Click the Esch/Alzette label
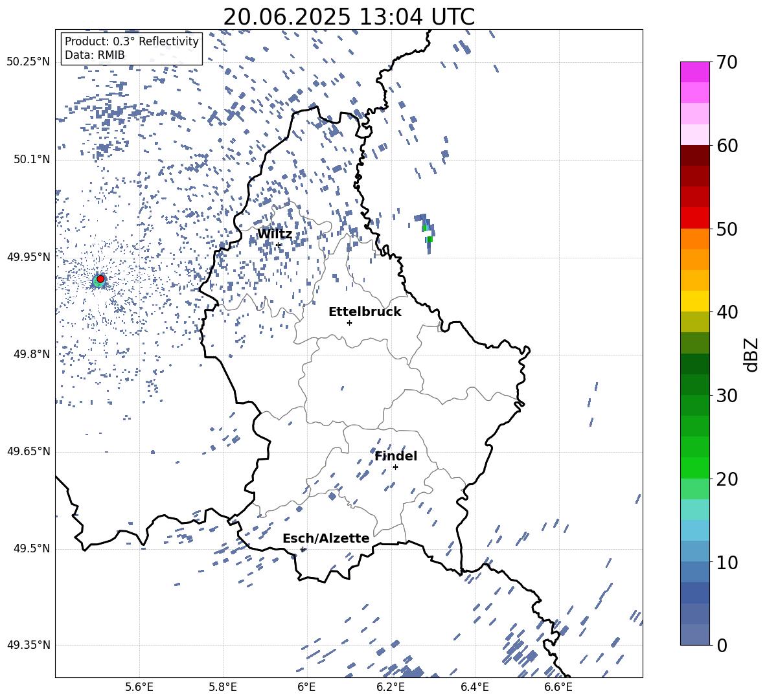Image resolution: width=767 pixels, height=700 pixels. [x=326, y=538]
